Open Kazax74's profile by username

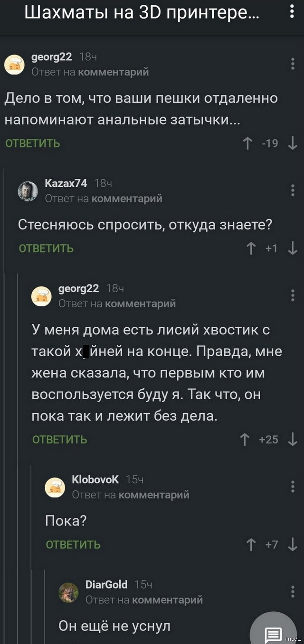[66, 184]
